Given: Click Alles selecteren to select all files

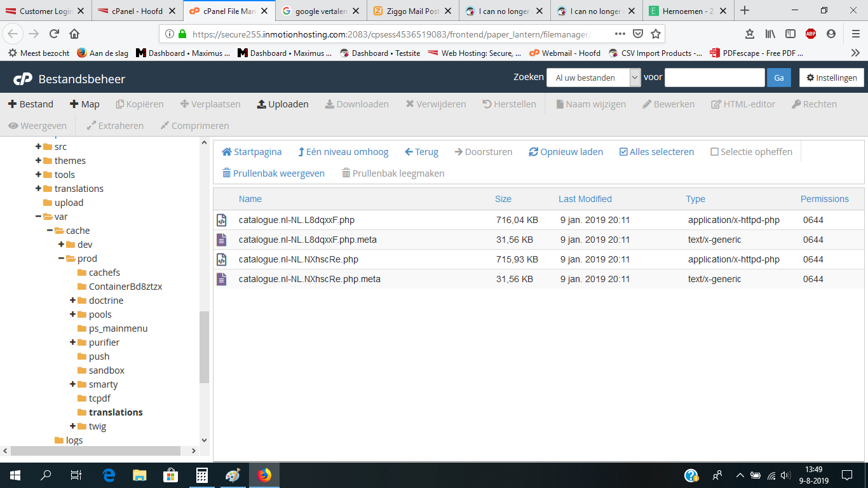Looking at the screenshot, I should point(656,152).
